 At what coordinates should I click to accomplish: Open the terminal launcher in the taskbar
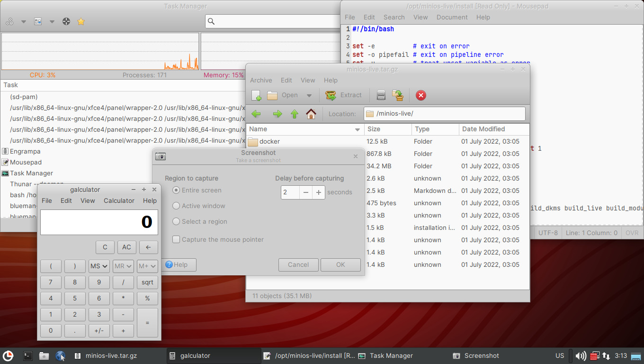tap(28, 355)
